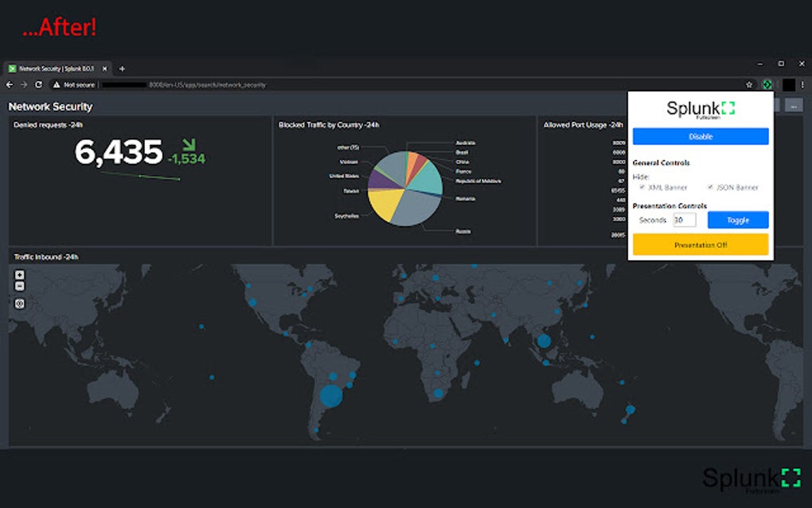Open the Splunk Fullscreen extension icon

point(767,84)
